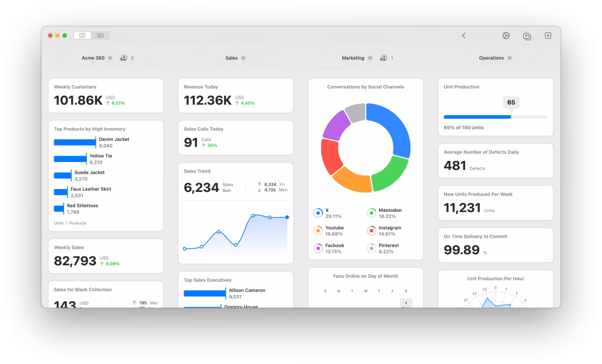The width and height of the screenshot is (602, 364).
Task: Click the down arrow icon beside 4,135 Mon
Action: [259, 190]
